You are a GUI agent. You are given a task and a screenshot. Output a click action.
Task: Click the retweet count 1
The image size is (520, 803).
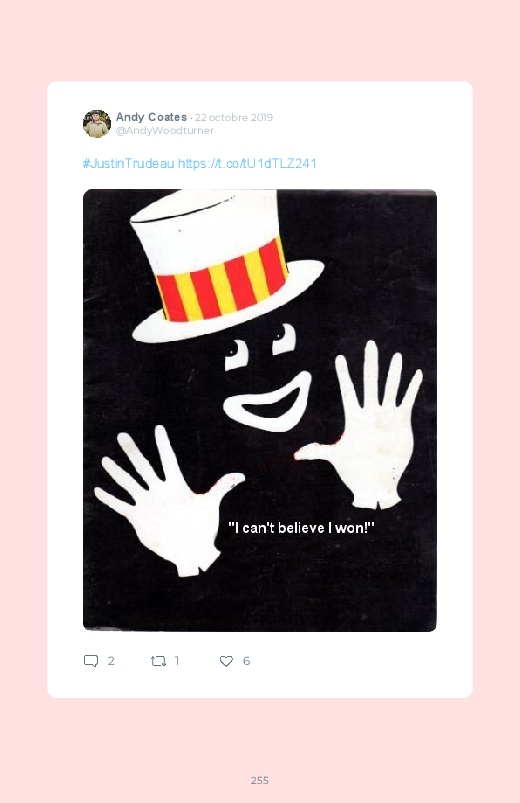(x=177, y=661)
